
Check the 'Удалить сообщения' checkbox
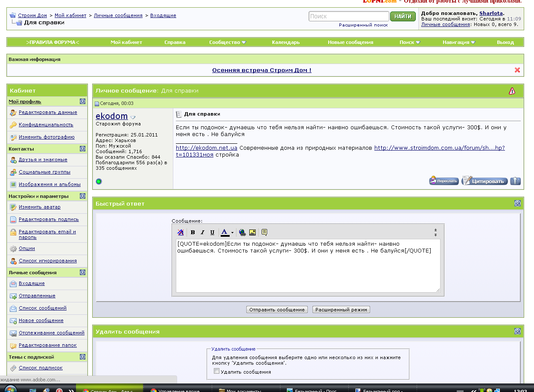click(217, 371)
